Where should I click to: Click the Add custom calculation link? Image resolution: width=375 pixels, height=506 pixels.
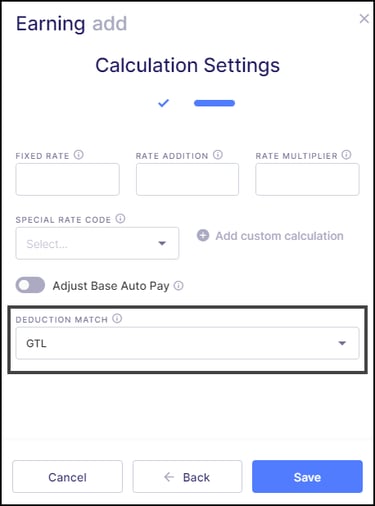tap(279, 236)
